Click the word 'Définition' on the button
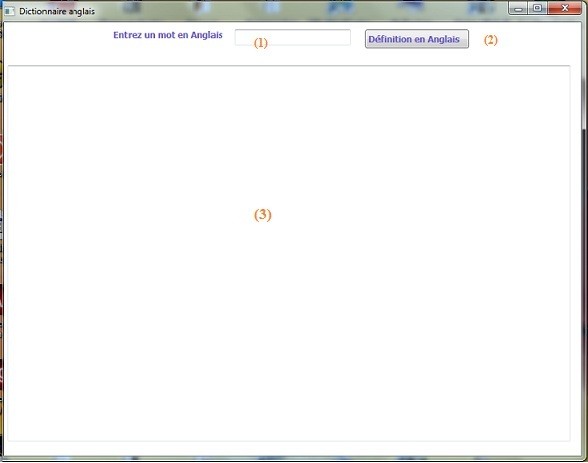The height and width of the screenshot is (463, 588). click(x=390, y=39)
